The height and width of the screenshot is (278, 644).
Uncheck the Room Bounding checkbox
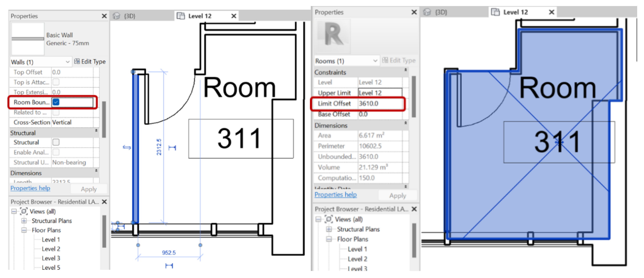pyautogui.click(x=56, y=102)
